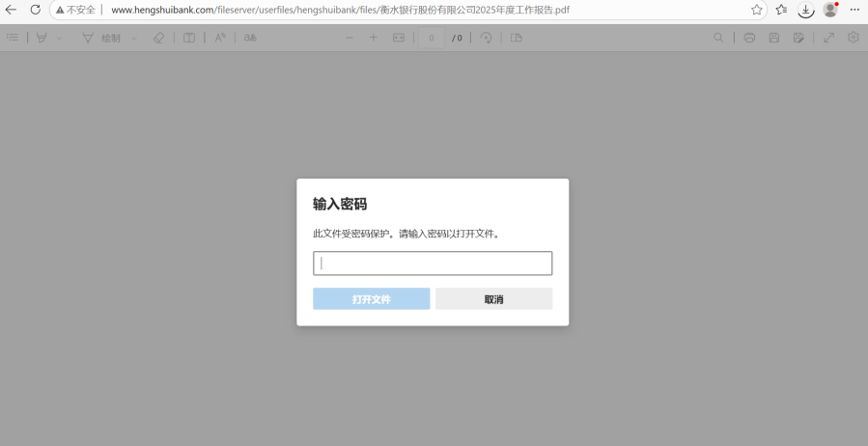868x446 pixels.
Task: Click the password input field
Action: 433,263
